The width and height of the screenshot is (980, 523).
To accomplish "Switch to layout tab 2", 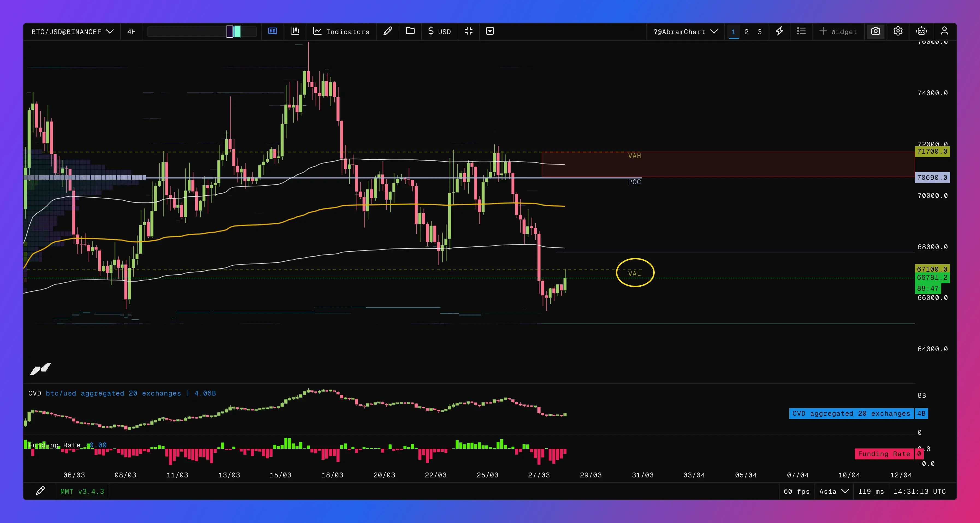I will (746, 32).
